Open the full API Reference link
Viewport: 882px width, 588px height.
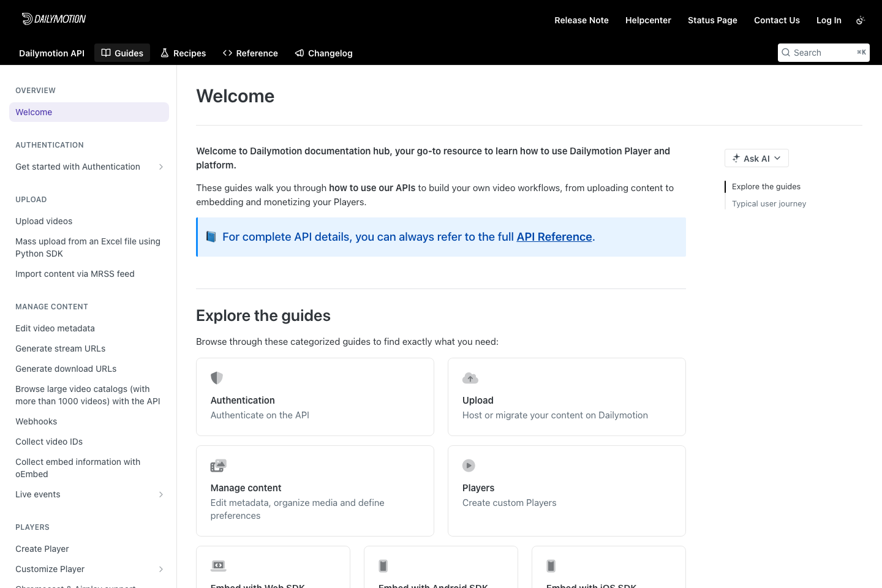554,237
